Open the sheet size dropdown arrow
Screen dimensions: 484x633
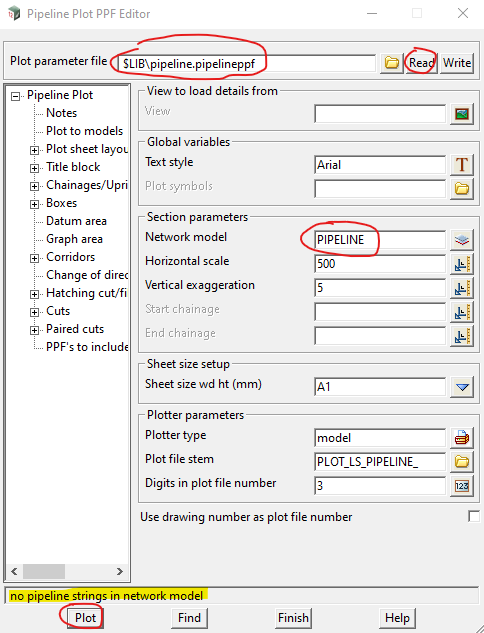(x=462, y=387)
